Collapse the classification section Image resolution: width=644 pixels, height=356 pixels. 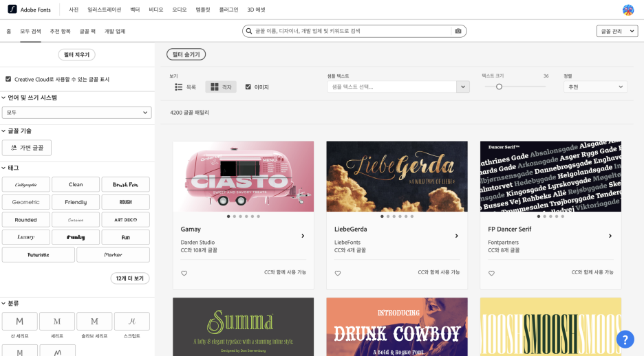tap(3, 303)
